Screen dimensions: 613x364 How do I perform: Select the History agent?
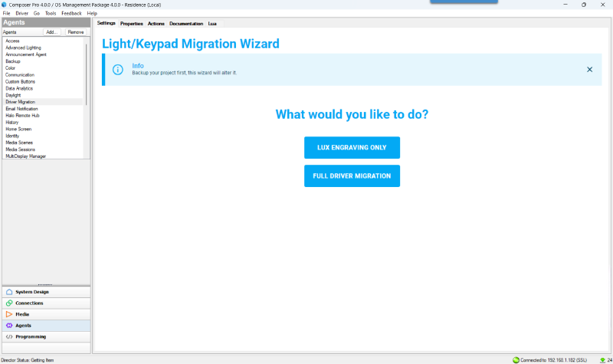click(x=11, y=122)
